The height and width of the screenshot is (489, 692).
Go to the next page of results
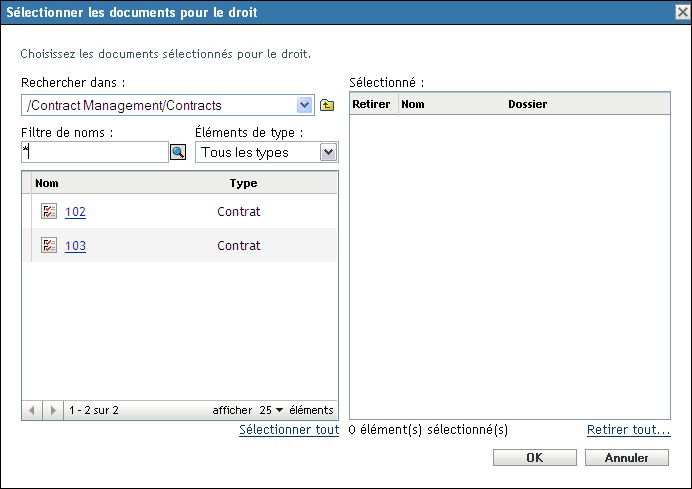53,410
